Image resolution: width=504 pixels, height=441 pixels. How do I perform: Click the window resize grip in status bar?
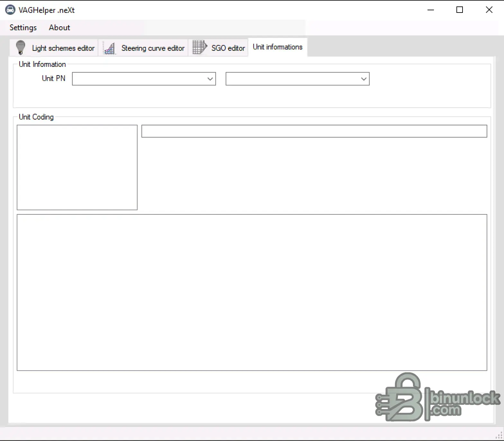point(500,436)
